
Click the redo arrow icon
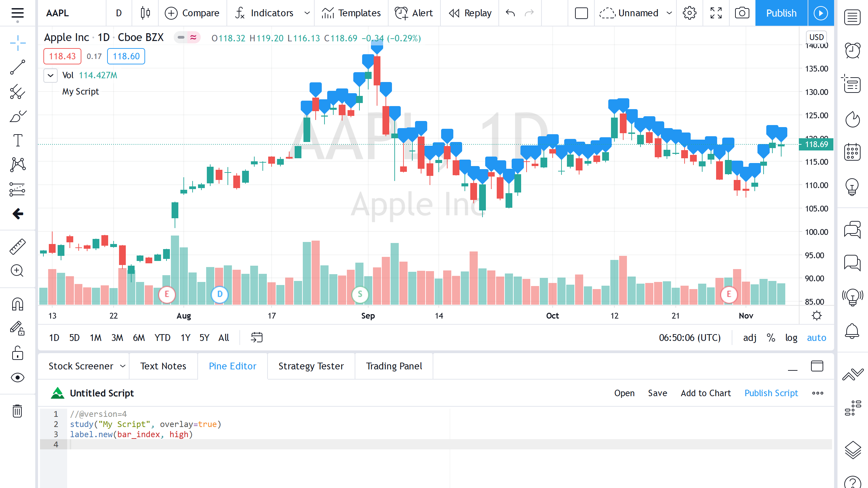[x=529, y=13]
